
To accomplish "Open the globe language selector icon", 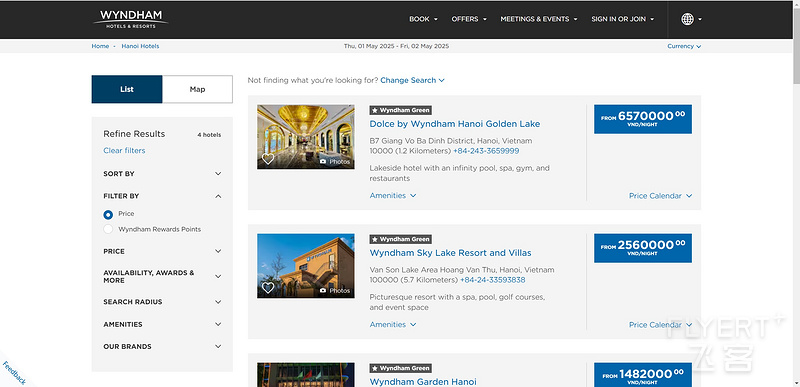I will tap(687, 19).
